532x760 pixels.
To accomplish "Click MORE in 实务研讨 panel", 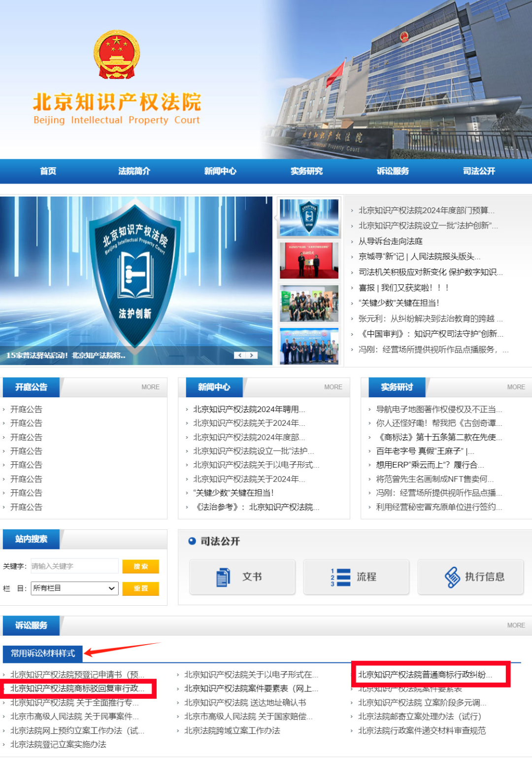I will coord(516,387).
